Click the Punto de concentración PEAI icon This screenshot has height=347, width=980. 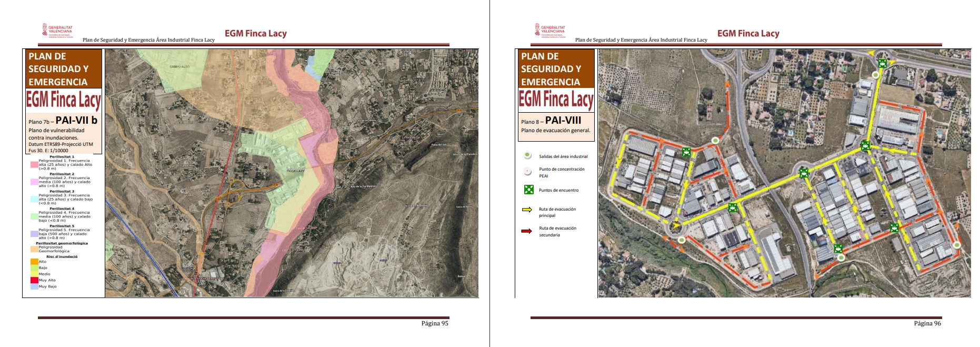coord(527,171)
